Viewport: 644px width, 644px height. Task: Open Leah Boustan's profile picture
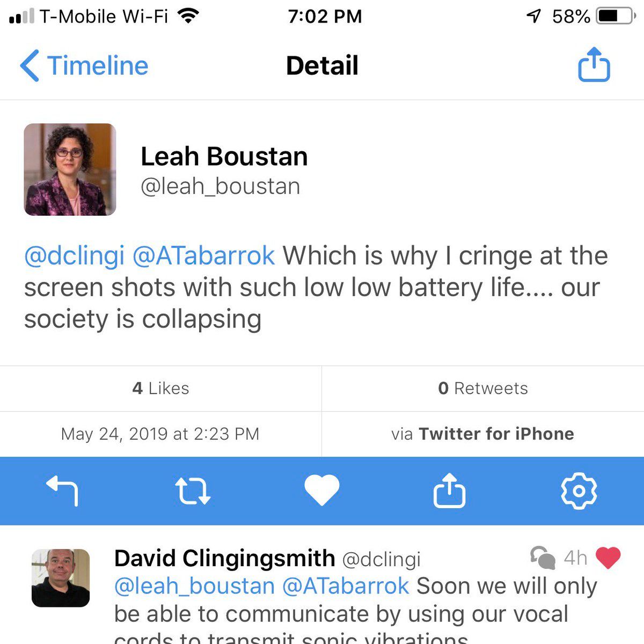(70, 170)
